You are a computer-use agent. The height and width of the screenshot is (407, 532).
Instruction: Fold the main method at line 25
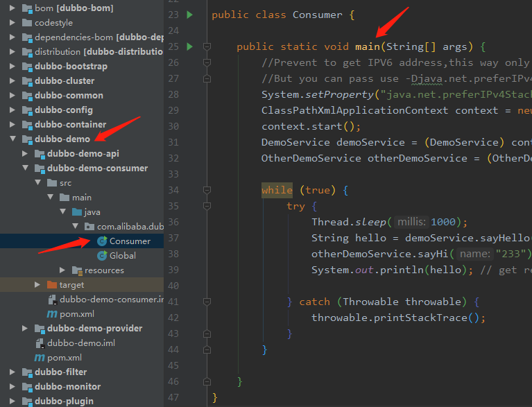click(x=207, y=46)
